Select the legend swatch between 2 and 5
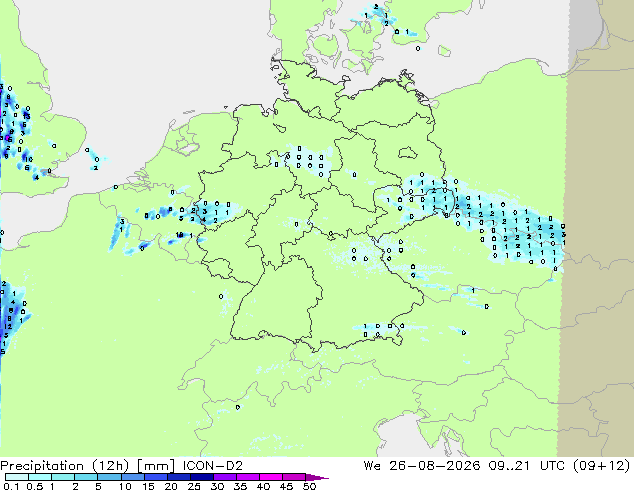This screenshot has height=490, width=634. tap(86, 477)
